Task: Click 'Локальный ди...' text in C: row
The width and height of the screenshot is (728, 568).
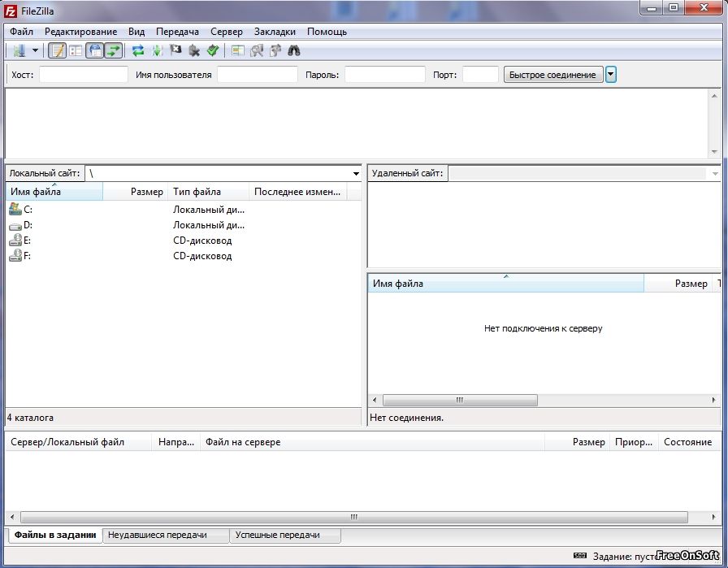Action: (x=209, y=210)
